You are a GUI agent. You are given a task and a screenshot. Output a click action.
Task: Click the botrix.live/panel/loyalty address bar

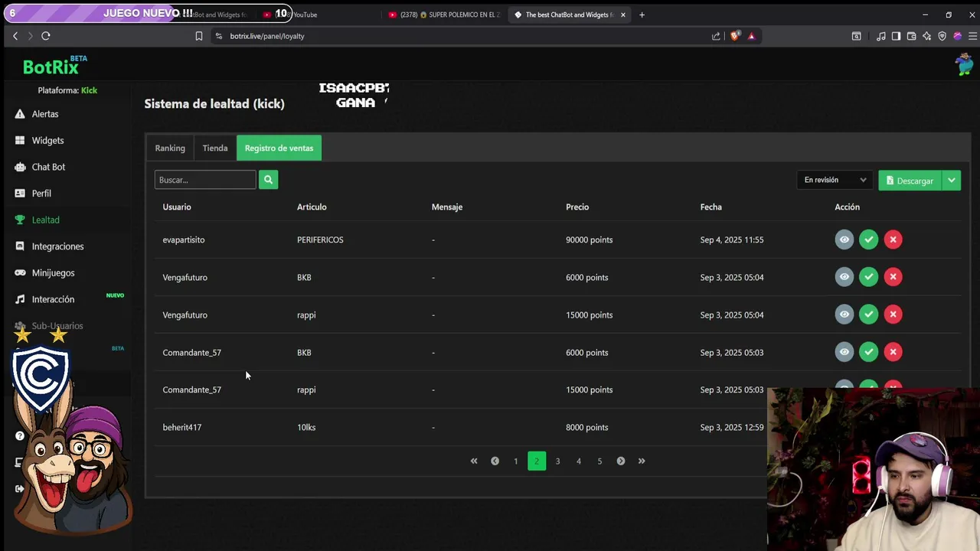459,36
